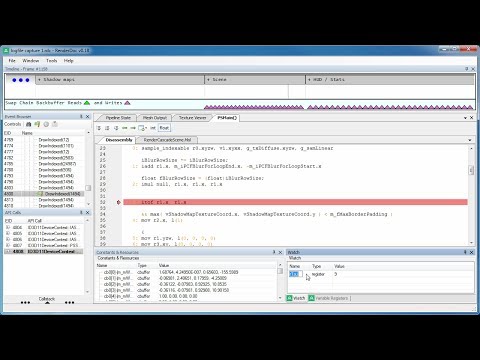Click the Watch name input field

296,274
